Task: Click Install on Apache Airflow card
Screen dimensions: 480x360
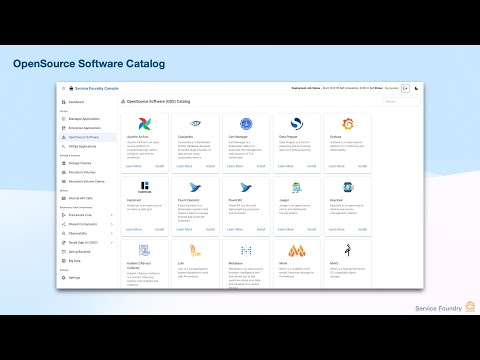Action: coord(159,166)
